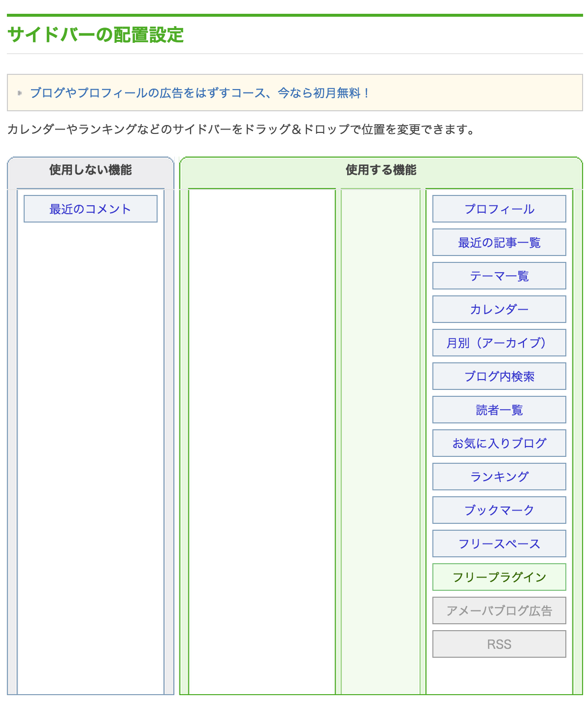Select the 最近のコメント module
588x705 pixels.
click(91, 209)
